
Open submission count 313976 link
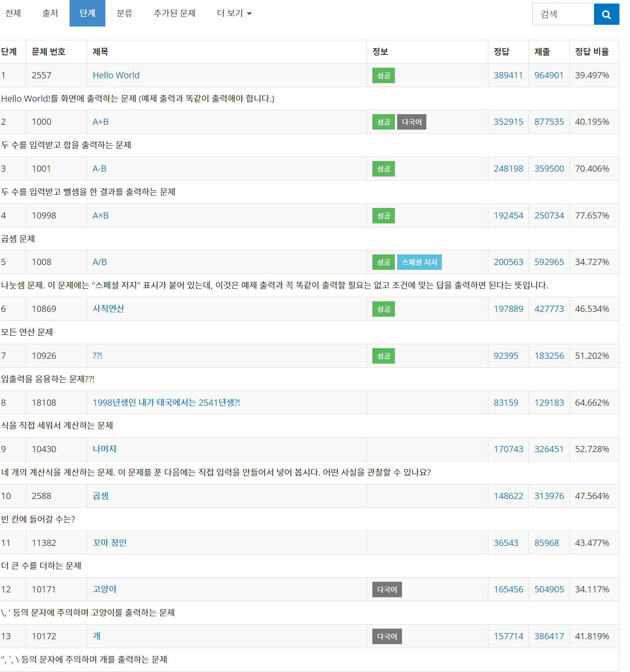549,496
